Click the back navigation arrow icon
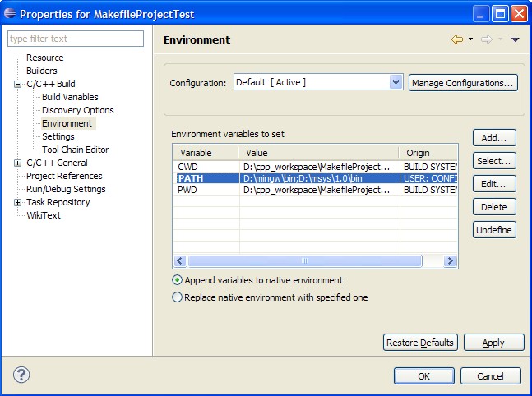Image resolution: width=532 pixels, height=396 pixels. (x=457, y=39)
